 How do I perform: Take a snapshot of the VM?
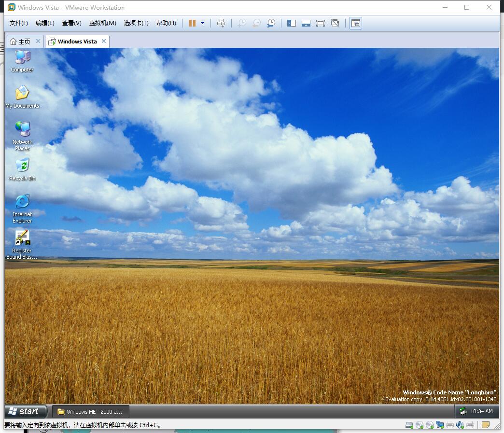pyautogui.click(x=242, y=23)
